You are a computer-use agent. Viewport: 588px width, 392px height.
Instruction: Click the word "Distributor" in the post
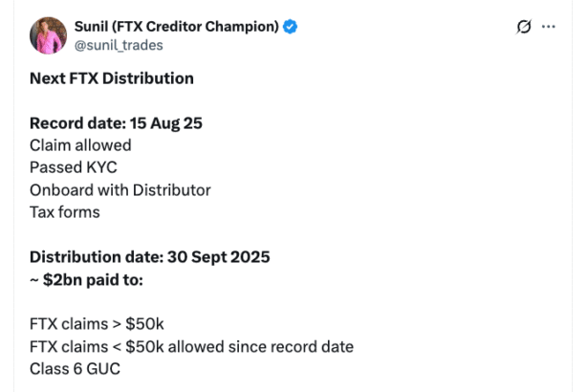click(x=172, y=189)
